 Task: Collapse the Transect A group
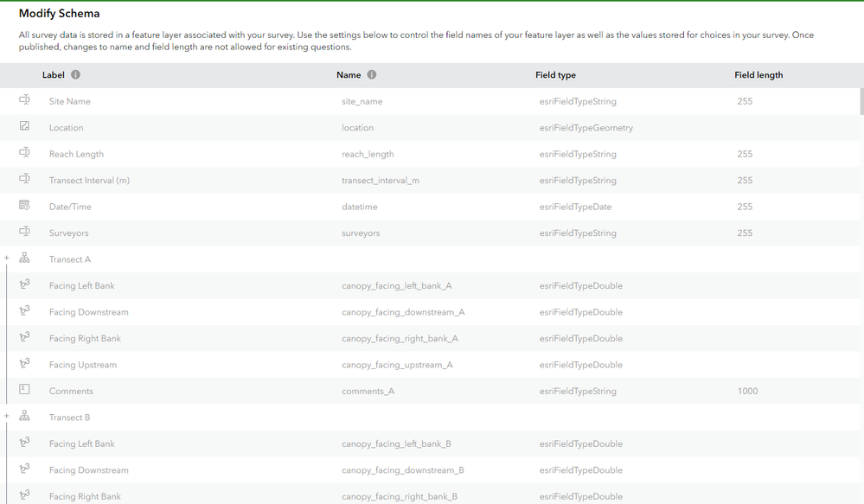(x=7, y=258)
